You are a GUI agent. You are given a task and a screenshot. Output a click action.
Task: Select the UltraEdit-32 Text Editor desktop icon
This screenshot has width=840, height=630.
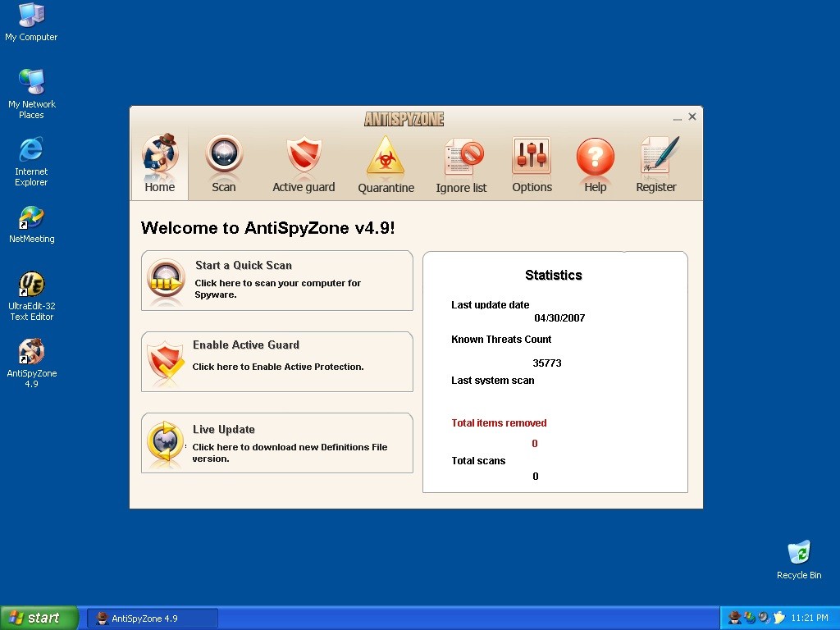(32, 286)
